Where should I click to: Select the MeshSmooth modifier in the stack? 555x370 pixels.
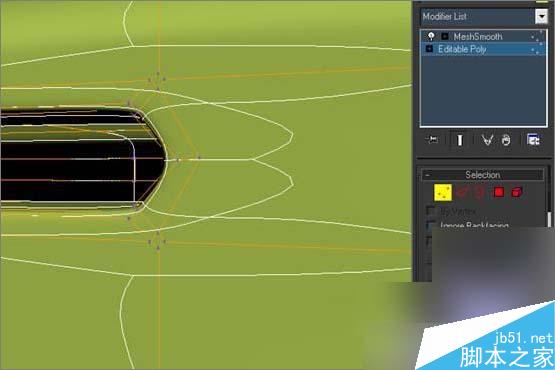pyautogui.click(x=477, y=36)
